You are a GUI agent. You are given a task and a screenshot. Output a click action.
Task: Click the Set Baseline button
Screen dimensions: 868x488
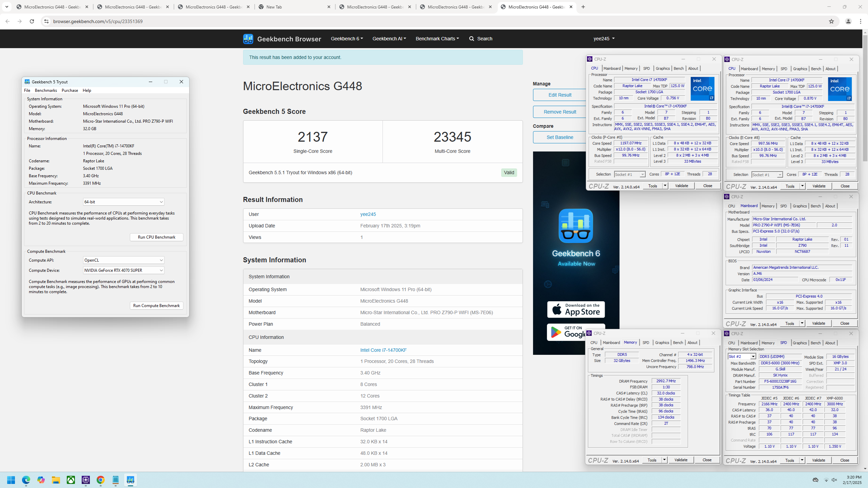tap(560, 137)
